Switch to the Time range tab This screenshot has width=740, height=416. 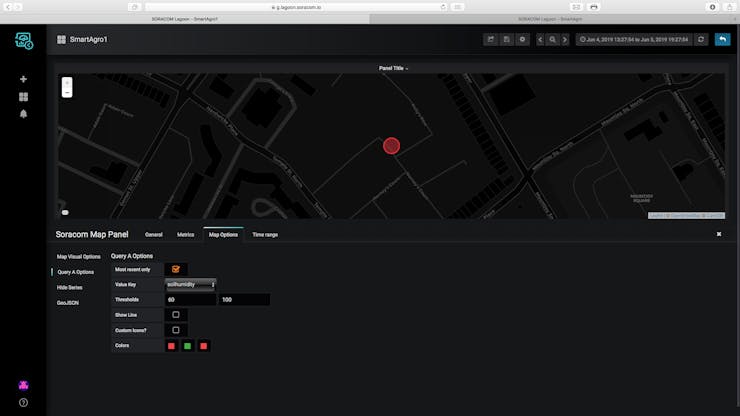[265, 235]
